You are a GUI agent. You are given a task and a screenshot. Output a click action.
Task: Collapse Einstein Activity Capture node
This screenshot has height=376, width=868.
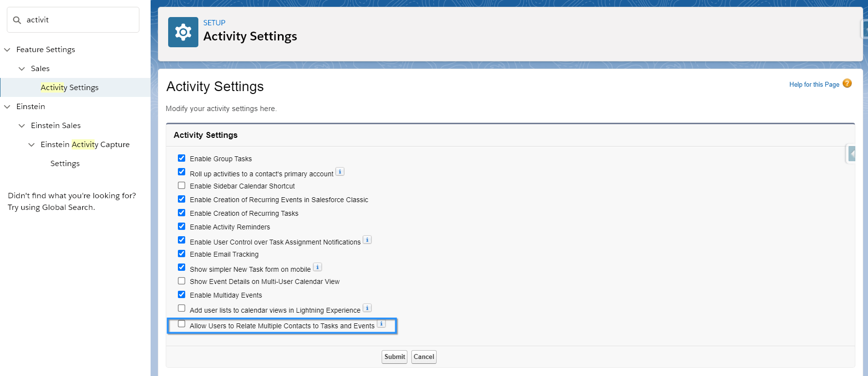32,145
